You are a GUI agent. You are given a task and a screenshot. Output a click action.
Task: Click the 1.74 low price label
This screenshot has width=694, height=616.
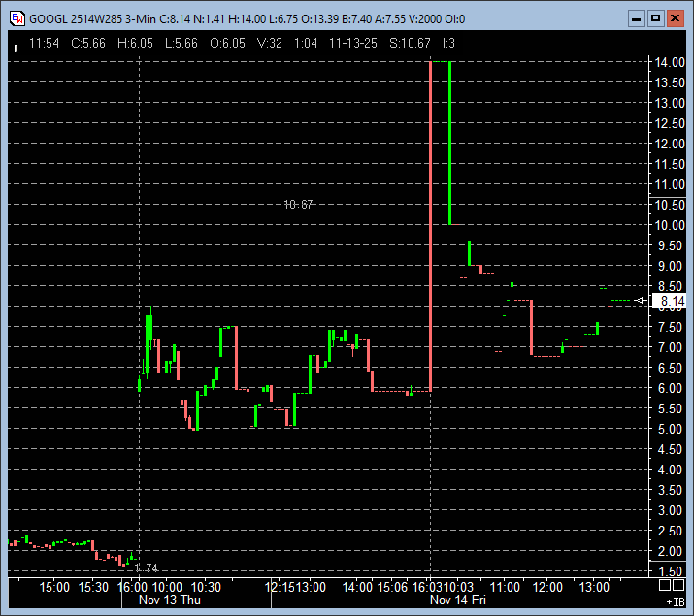146,567
